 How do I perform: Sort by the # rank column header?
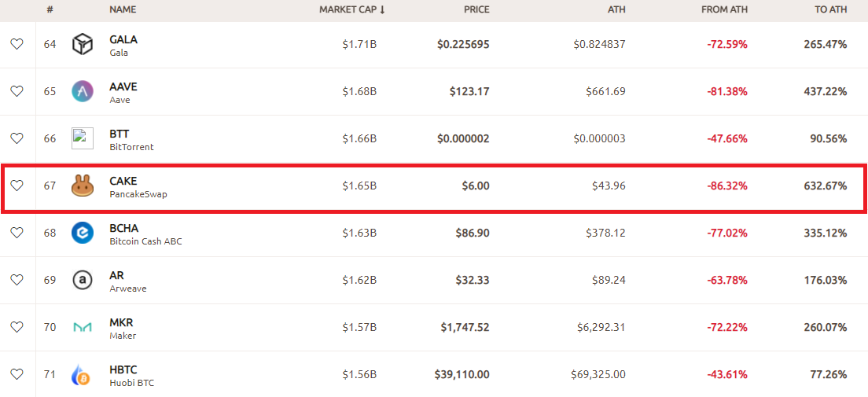[50, 10]
